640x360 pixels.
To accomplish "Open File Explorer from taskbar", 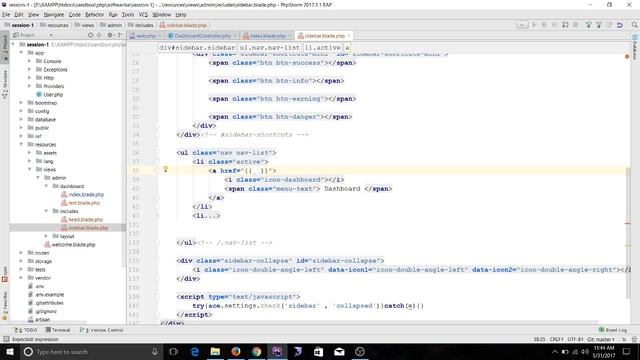I will [215, 351].
